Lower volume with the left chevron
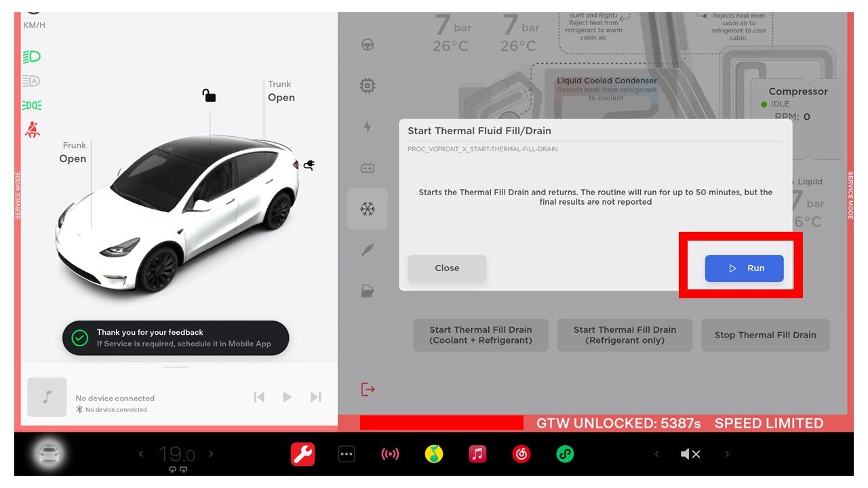 (x=656, y=454)
